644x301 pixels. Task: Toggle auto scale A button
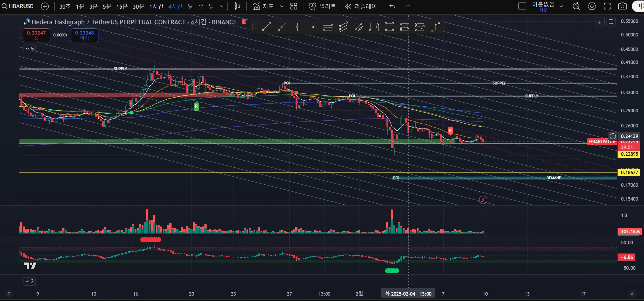pos(632,294)
